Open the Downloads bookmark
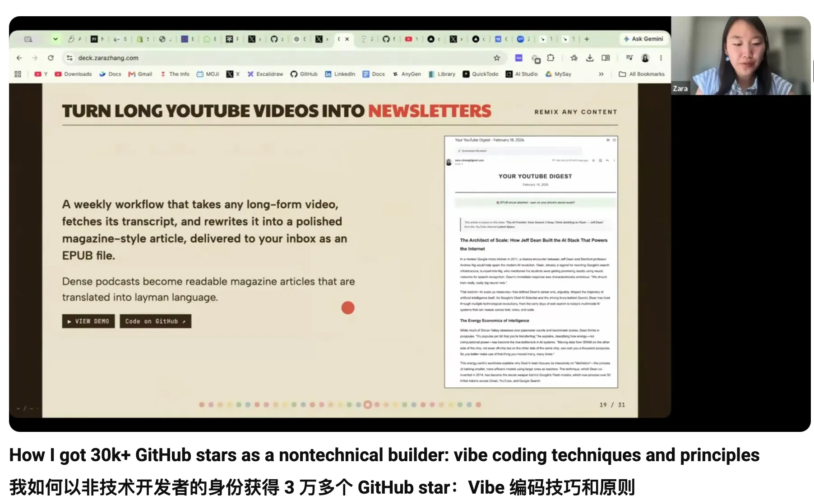This screenshot has width=814, height=504. click(73, 74)
